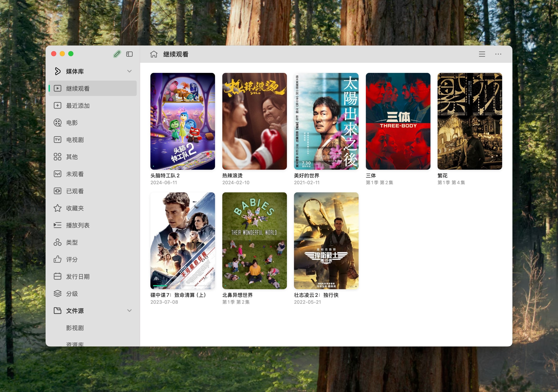Show 未观看 items

[x=93, y=174]
